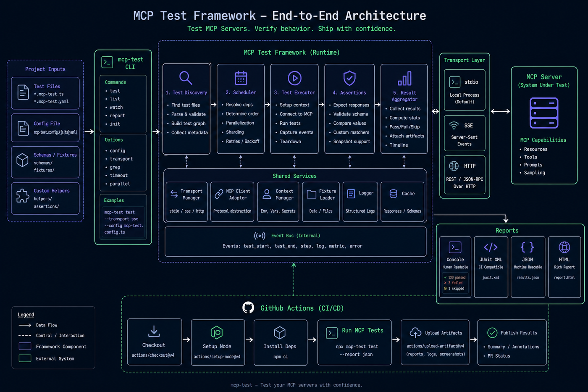Viewport: 588px width, 392px height.
Task: Click the Framework Component legend swatch
Action: [25, 346]
